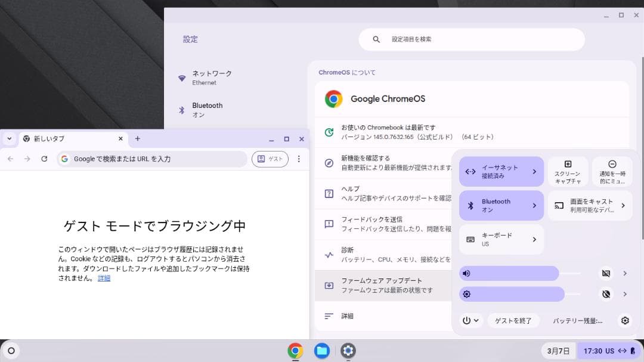Viewport: 644px width, 362px height.
Task: Reload page in Chrome window
Action: tap(44, 159)
